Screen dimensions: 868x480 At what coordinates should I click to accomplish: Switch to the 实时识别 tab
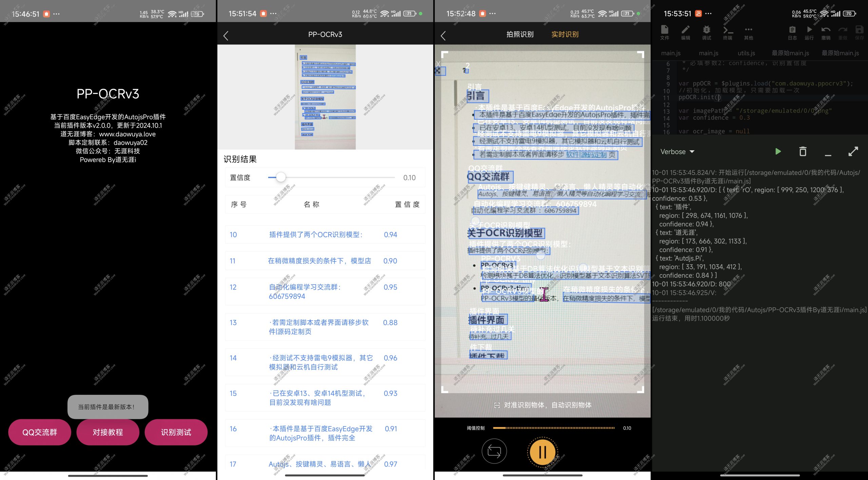(x=565, y=34)
